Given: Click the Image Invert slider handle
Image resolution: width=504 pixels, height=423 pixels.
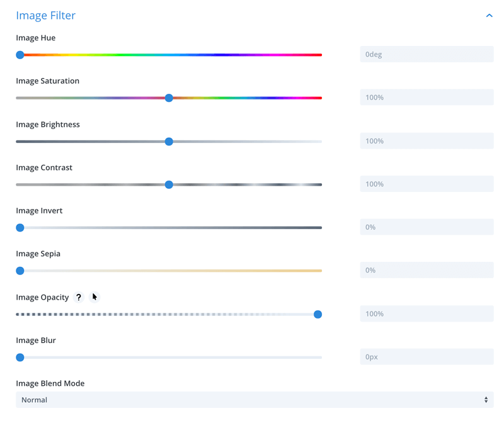Looking at the screenshot, I should point(20,228).
